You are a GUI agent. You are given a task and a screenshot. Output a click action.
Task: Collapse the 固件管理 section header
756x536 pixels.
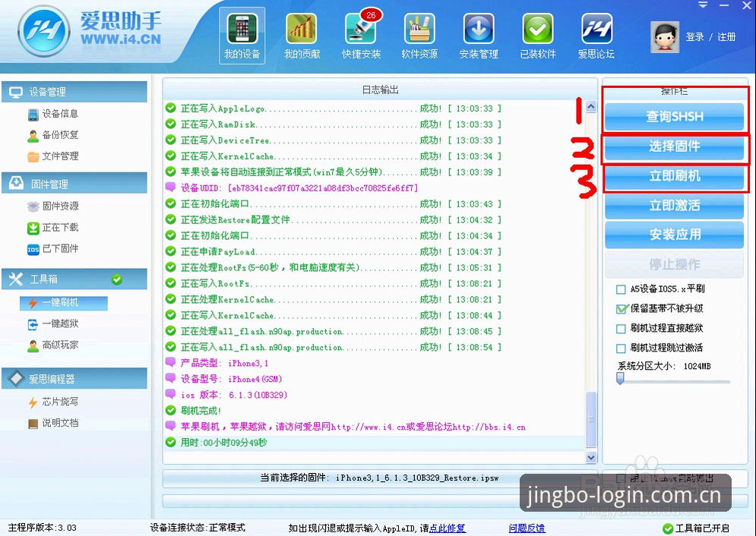coord(74,184)
